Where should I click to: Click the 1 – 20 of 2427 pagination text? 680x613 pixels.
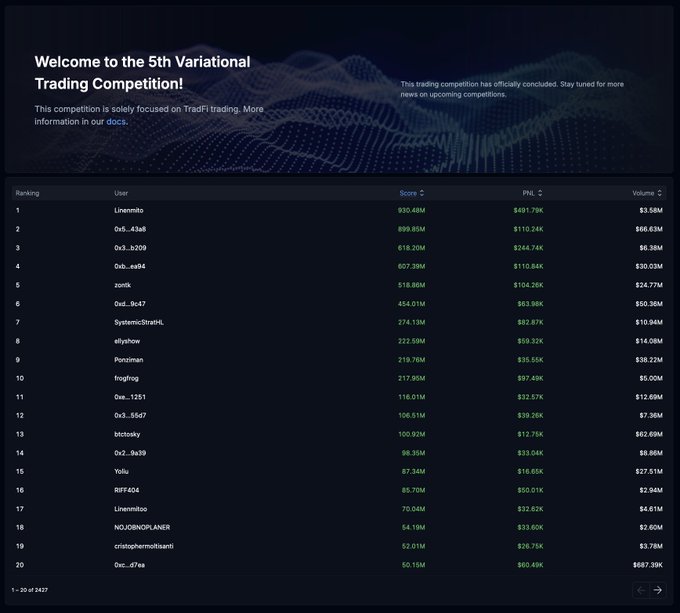pyautogui.click(x=29, y=590)
